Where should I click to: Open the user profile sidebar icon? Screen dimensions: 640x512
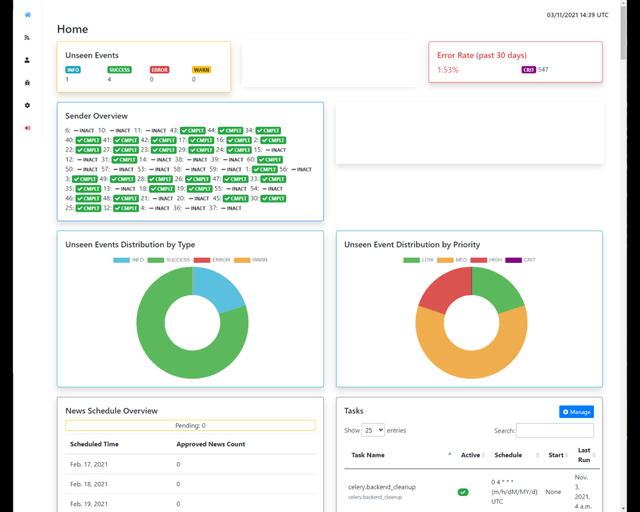point(27,60)
